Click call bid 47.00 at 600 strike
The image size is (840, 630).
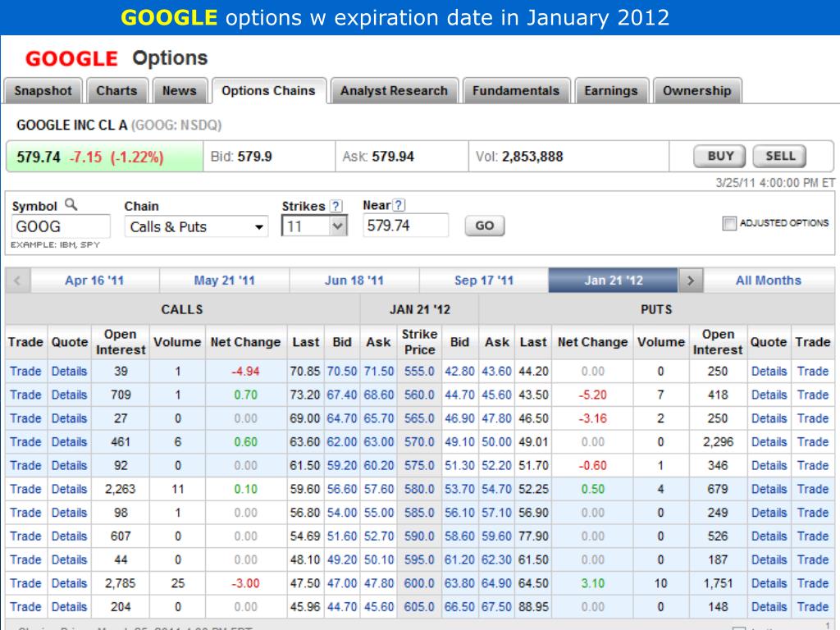[x=342, y=583]
